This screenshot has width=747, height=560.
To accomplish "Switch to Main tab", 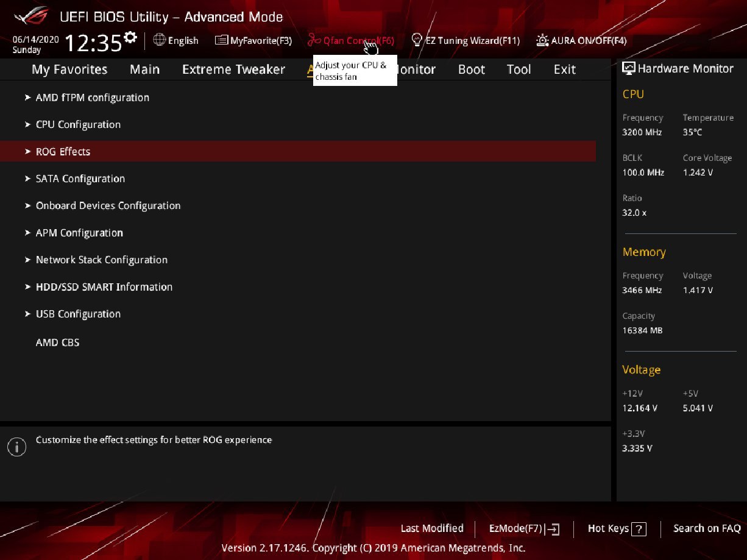I will point(145,69).
